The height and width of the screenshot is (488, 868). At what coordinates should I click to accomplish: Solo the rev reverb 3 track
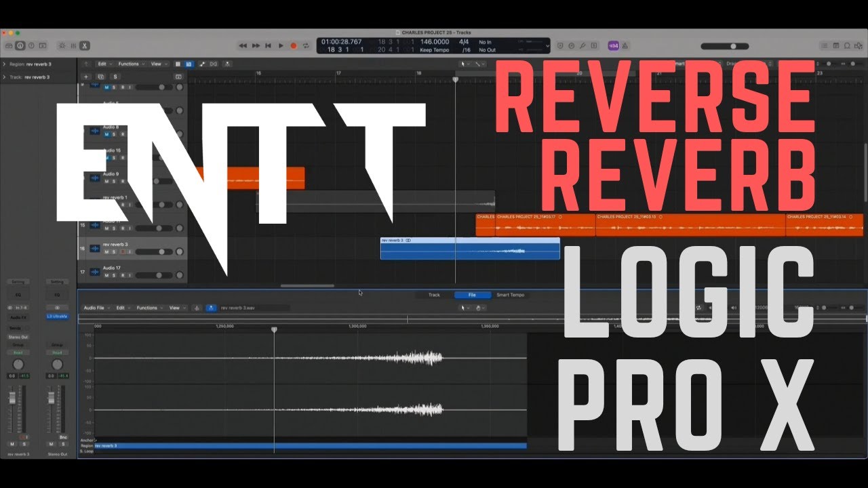pyautogui.click(x=114, y=251)
